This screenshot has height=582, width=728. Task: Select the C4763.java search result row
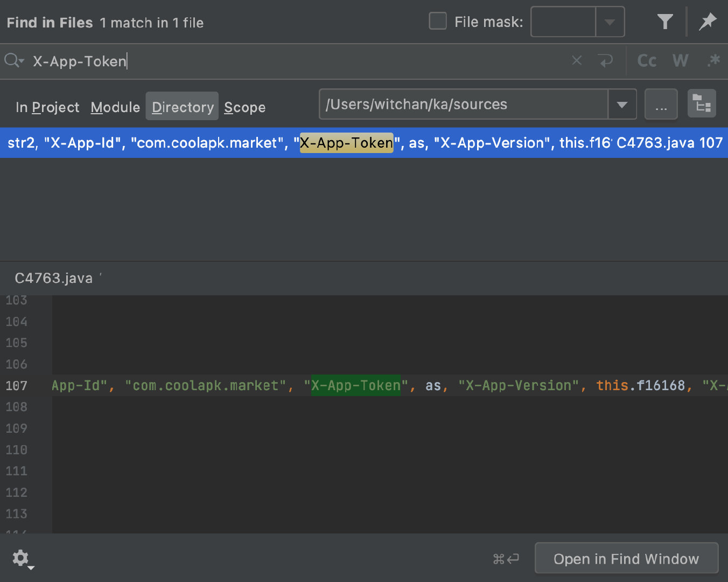pyautogui.click(x=364, y=143)
